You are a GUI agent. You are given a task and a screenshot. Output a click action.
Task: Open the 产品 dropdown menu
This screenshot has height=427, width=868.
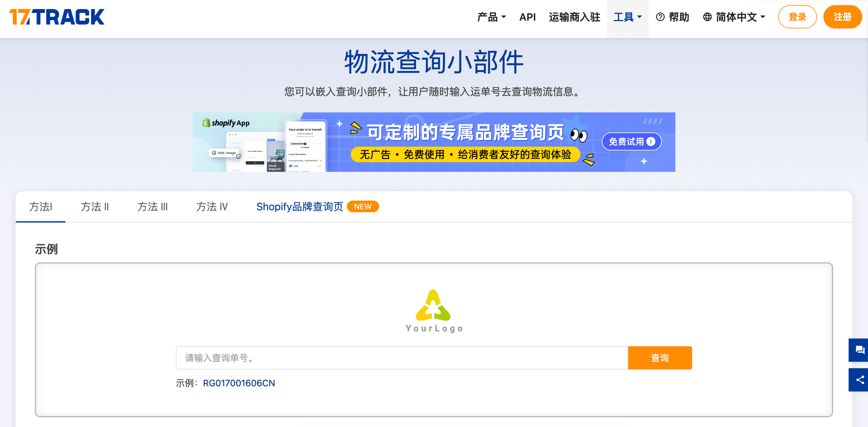click(491, 17)
